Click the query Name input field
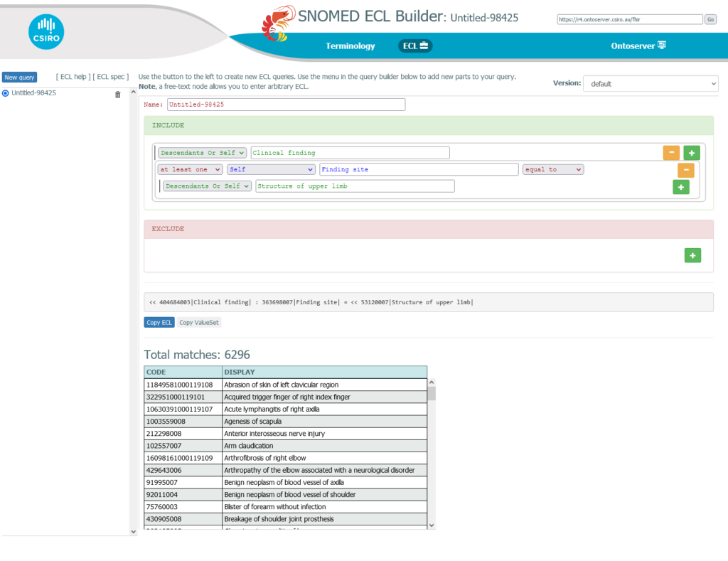The width and height of the screenshot is (728, 561). click(286, 105)
